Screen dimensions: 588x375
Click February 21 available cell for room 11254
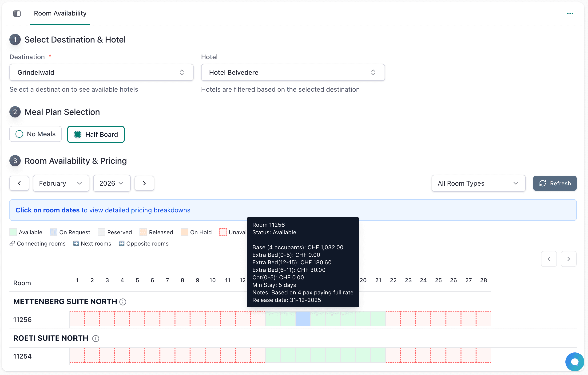378,355
